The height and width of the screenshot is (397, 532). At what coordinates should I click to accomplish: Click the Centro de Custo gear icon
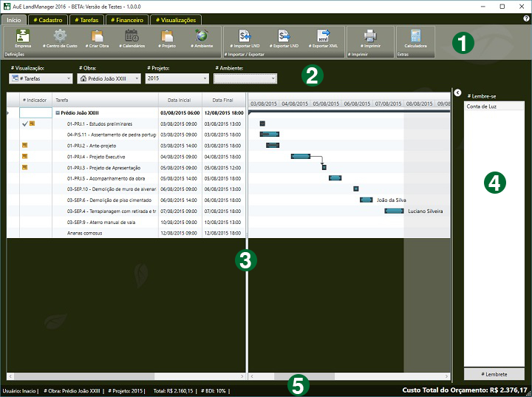click(60, 36)
